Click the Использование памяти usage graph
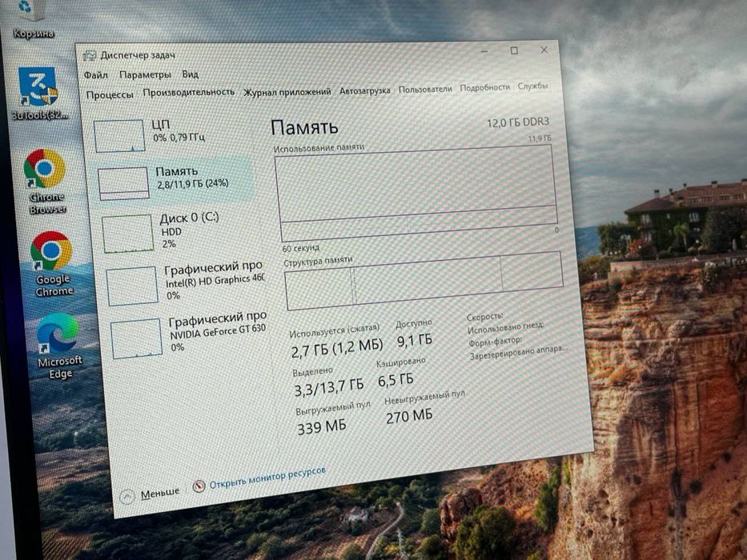 point(417,194)
